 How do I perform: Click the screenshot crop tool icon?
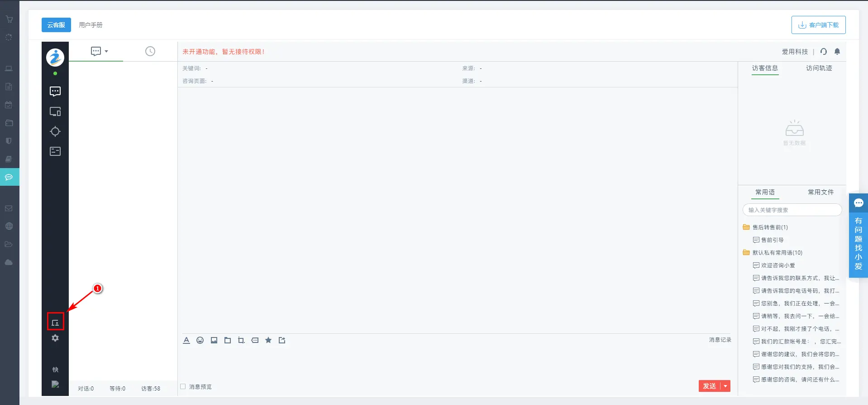241,340
